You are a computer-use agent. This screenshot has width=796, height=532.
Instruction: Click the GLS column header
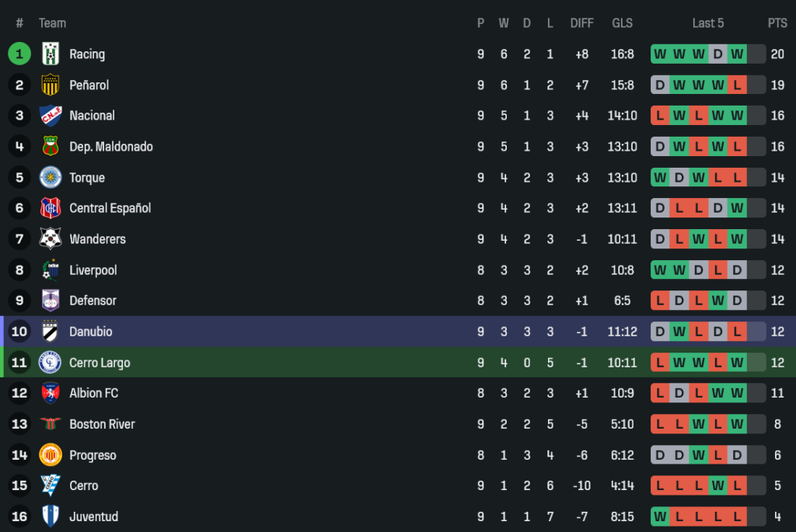[622, 23]
